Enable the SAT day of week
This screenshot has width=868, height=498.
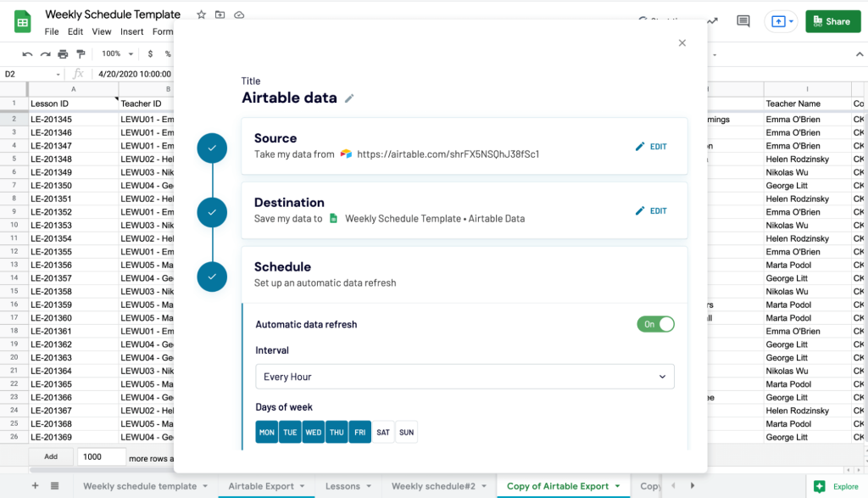pos(383,432)
